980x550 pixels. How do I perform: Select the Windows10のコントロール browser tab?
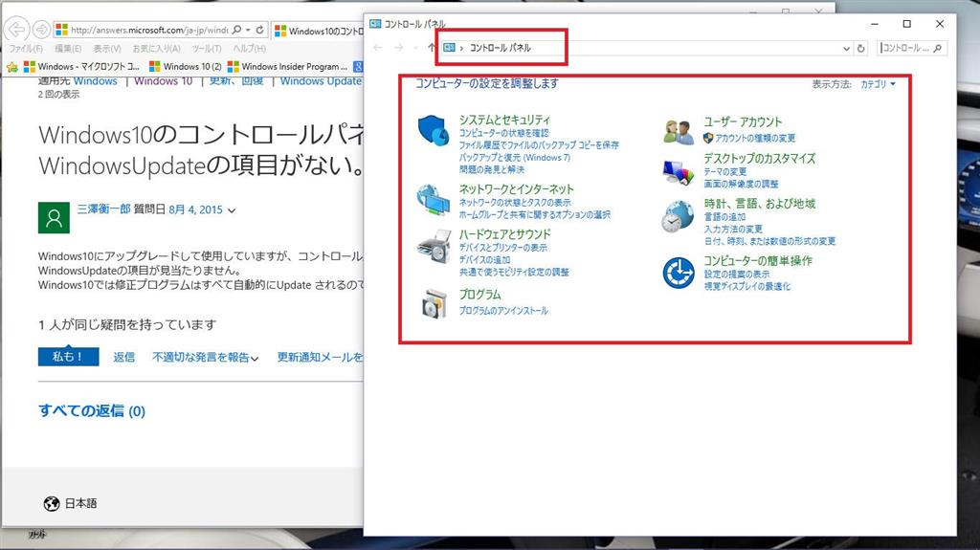[318, 31]
